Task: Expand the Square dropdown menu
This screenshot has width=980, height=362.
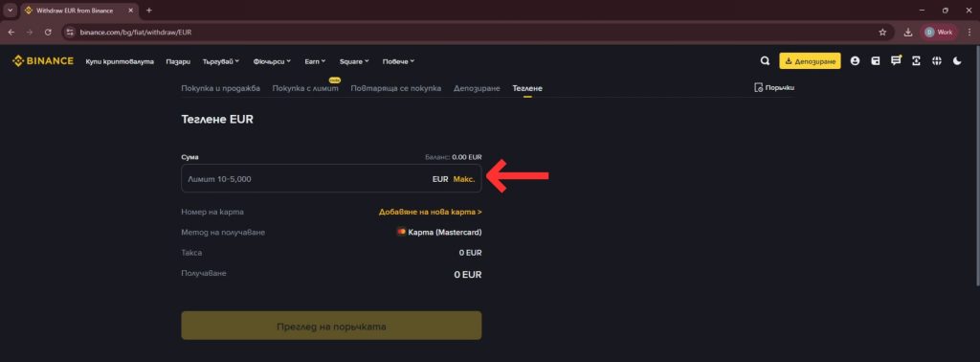Action: [354, 61]
